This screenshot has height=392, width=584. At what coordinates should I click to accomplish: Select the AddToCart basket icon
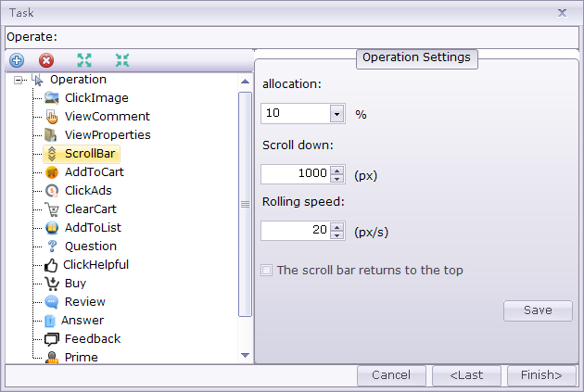pos(52,172)
